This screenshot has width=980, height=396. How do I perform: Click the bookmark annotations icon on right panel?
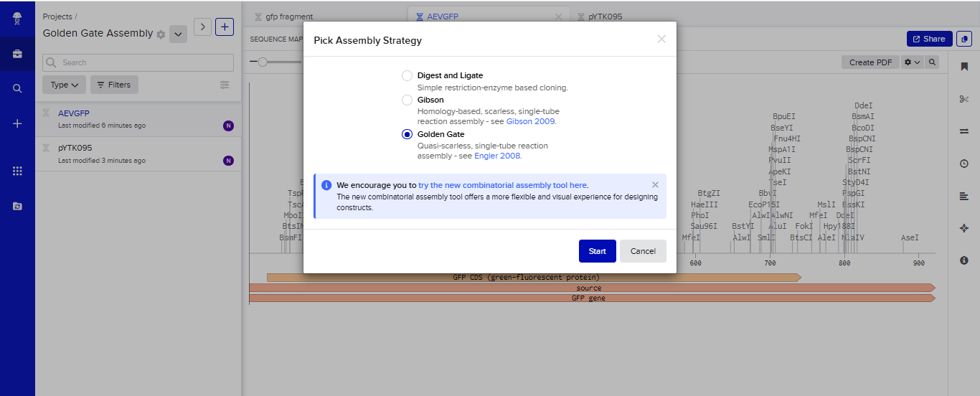pos(963,66)
